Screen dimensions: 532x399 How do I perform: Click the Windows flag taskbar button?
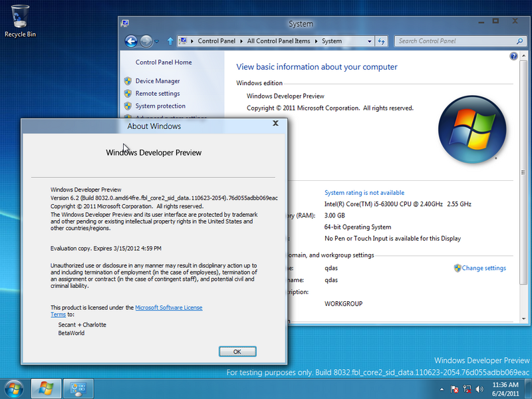[x=46, y=388]
